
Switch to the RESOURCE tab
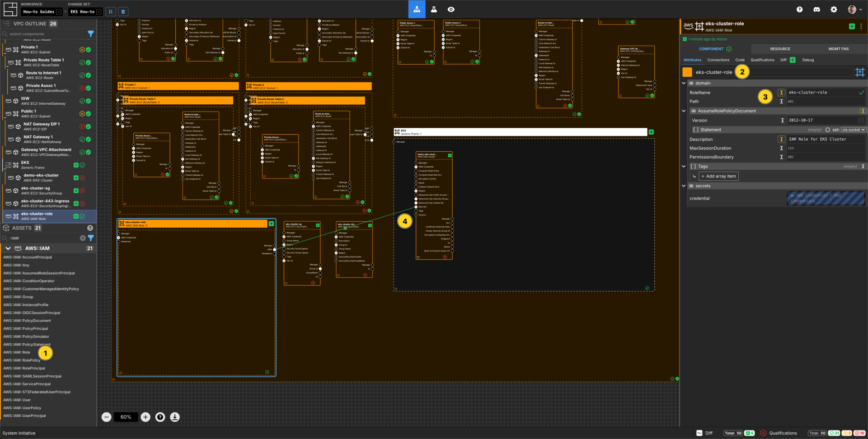click(x=780, y=49)
